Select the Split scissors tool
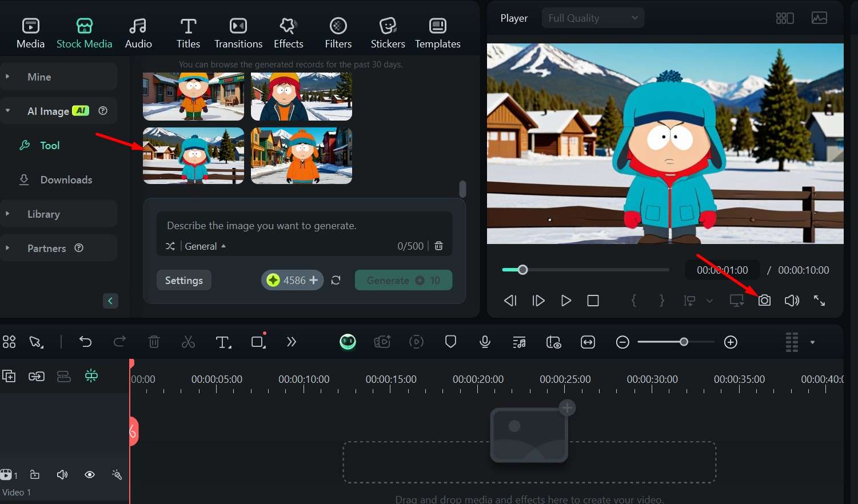This screenshot has width=858, height=504. coord(188,342)
